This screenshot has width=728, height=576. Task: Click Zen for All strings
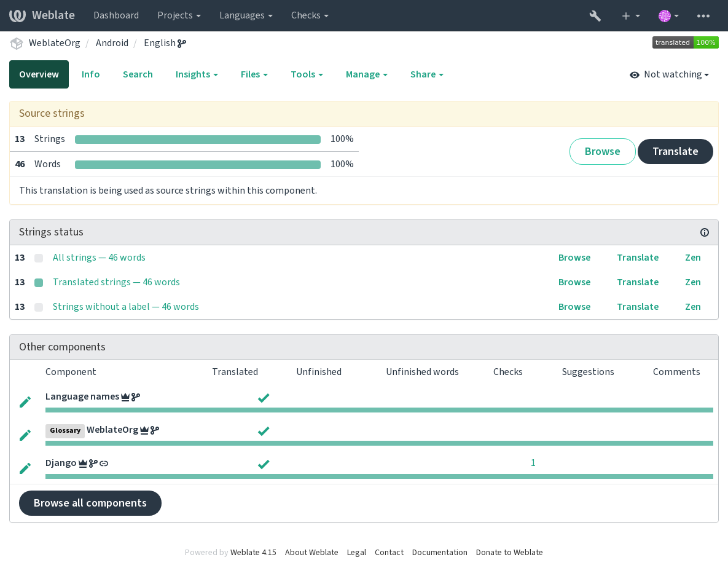(693, 258)
